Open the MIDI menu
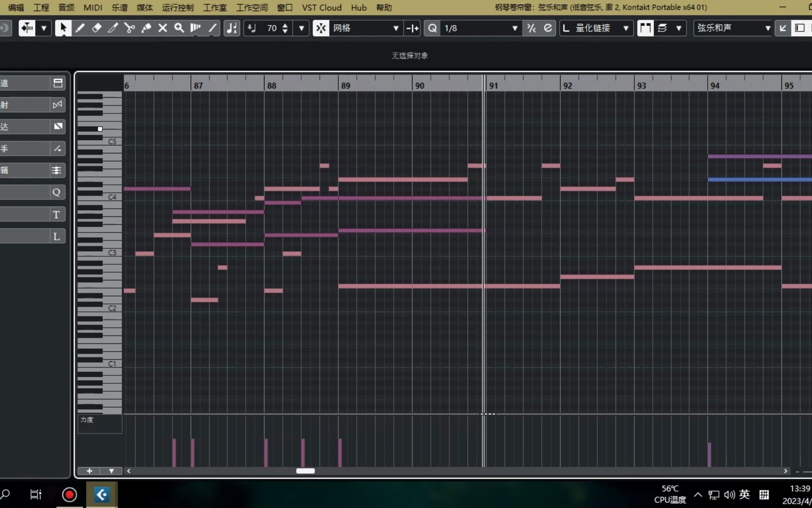This screenshot has height=508, width=812. coord(93,8)
